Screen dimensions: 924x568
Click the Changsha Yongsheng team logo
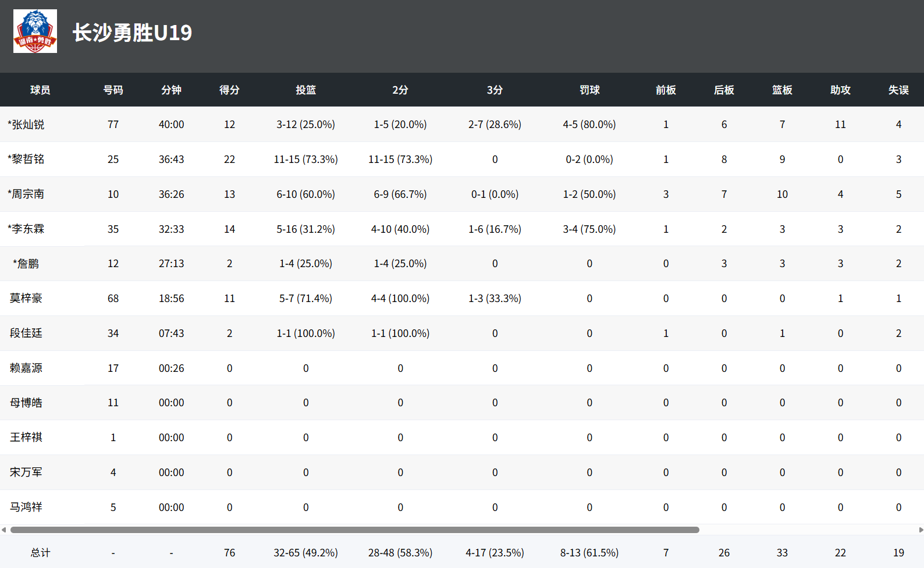pos(35,31)
